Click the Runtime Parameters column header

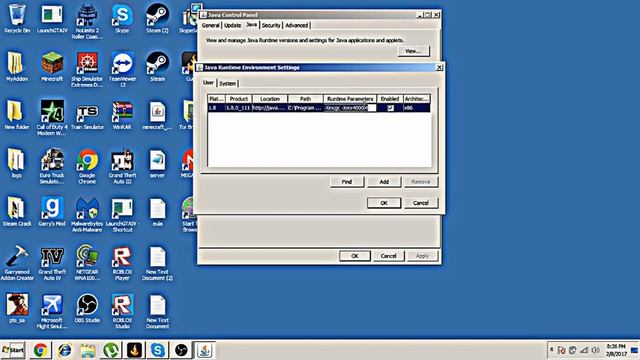click(x=350, y=99)
